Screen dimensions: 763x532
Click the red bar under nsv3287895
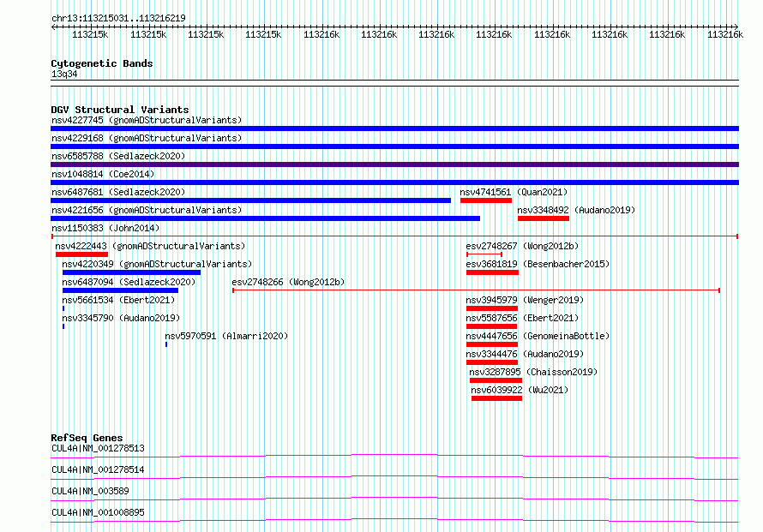pyautogui.click(x=496, y=380)
